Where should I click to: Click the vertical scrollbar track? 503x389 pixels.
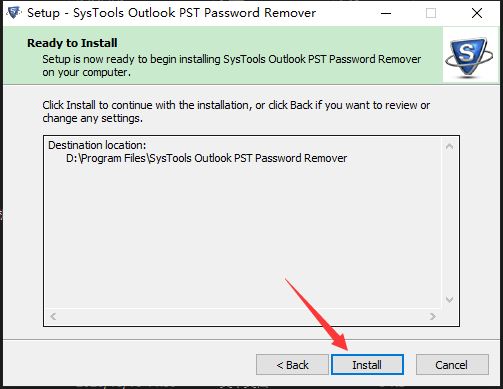449,223
